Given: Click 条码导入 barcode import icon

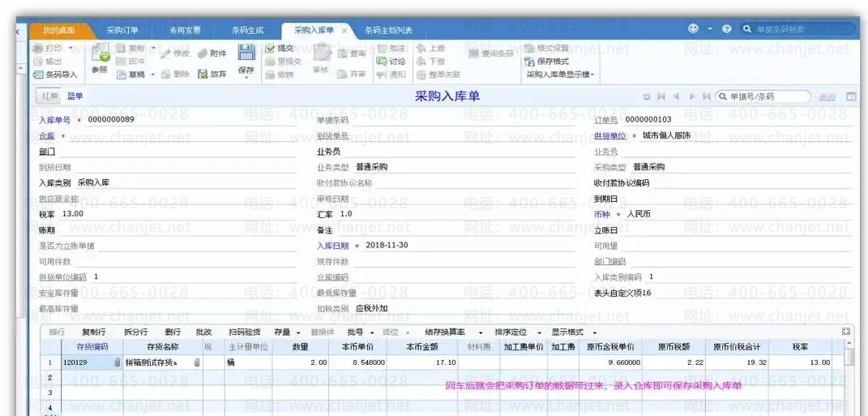Looking at the screenshot, I should click(x=56, y=75).
